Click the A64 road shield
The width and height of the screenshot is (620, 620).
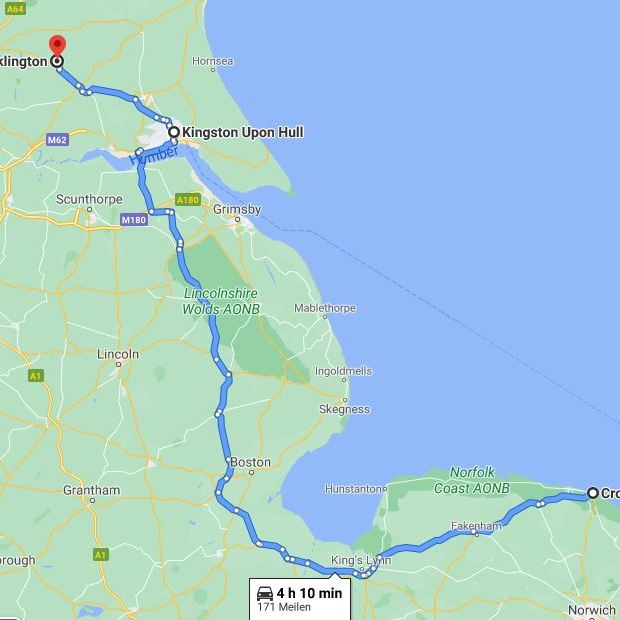pos(15,9)
